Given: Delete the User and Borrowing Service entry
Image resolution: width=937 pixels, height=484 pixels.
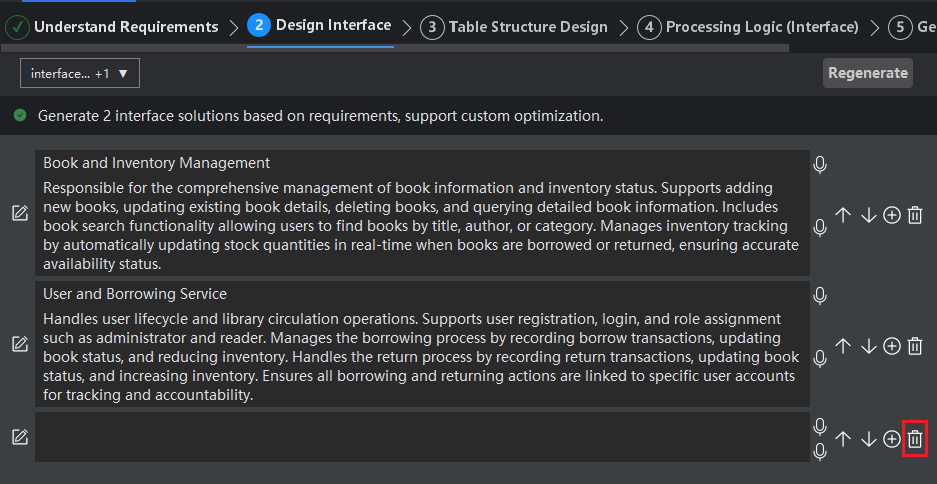Looking at the screenshot, I should (x=914, y=346).
